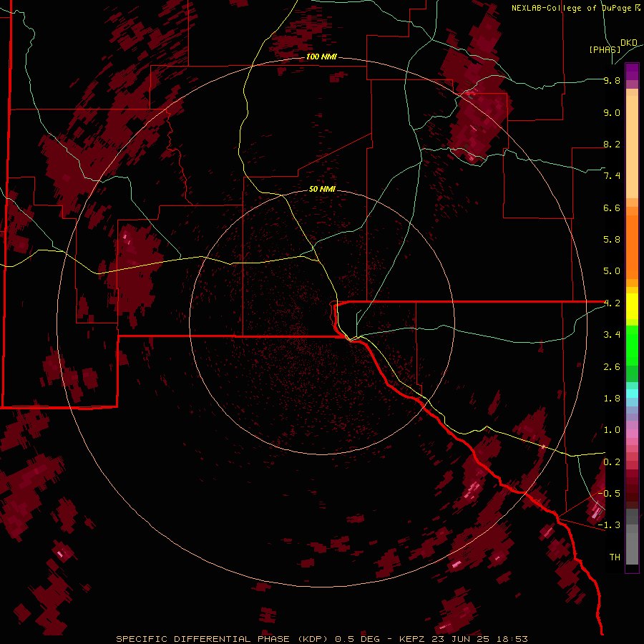Click the [PHAS] units label
This screenshot has width=644, height=644.
[x=605, y=49]
